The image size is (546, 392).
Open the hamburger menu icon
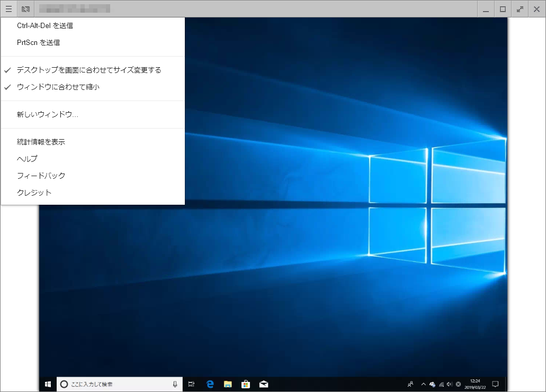(x=8, y=9)
